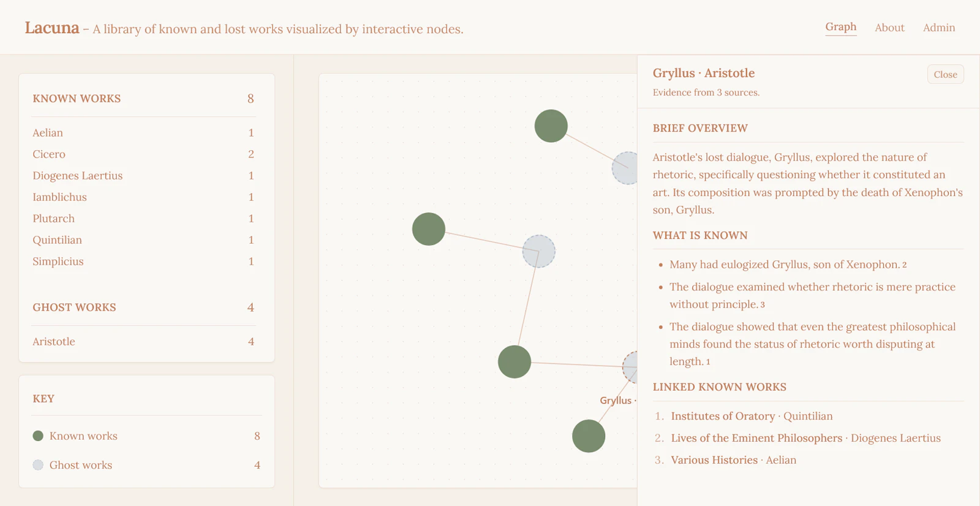Expand the Ghost Works section
The height and width of the screenshot is (506, 980).
(x=74, y=307)
